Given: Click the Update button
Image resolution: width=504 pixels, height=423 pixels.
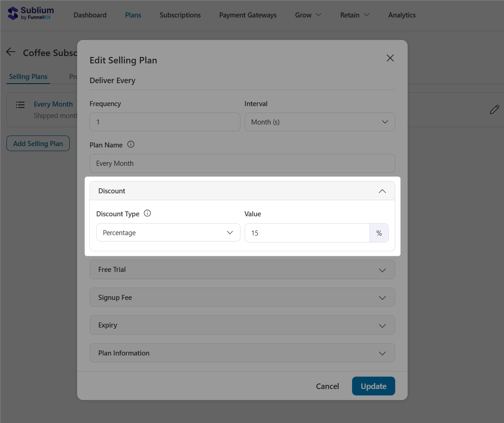Looking at the screenshot, I should (x=373, y=386).
